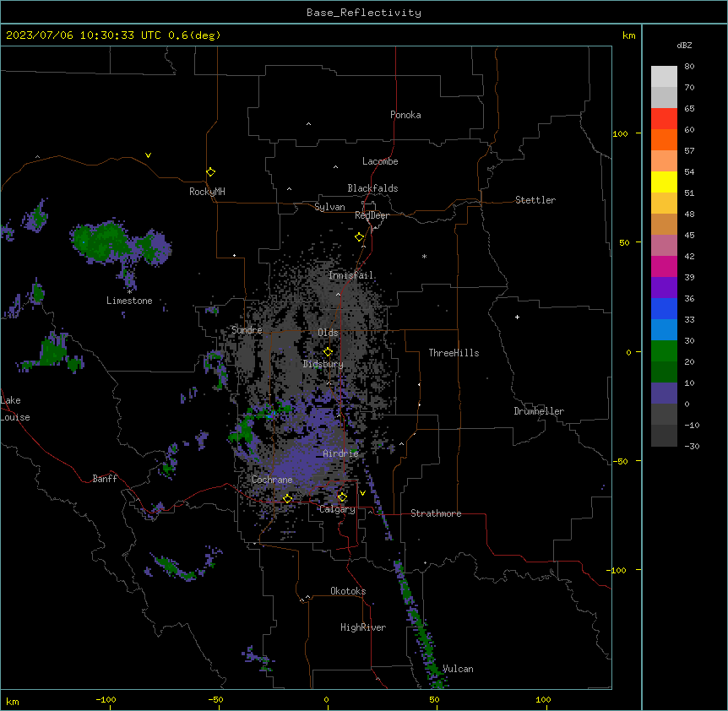Viewport: 728px width, 711px height.
Task: Click the yellow diamond marker below Cochrane
Action: coord(287,498)
